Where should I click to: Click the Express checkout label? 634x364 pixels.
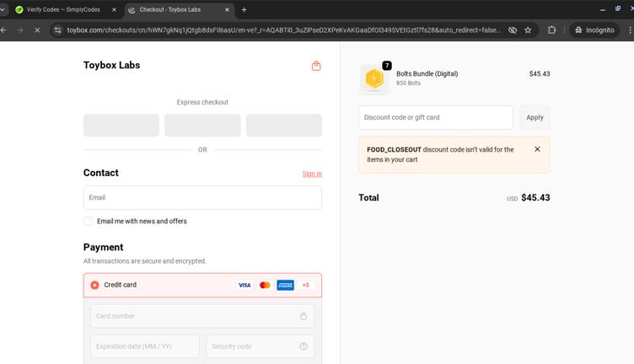202,102
